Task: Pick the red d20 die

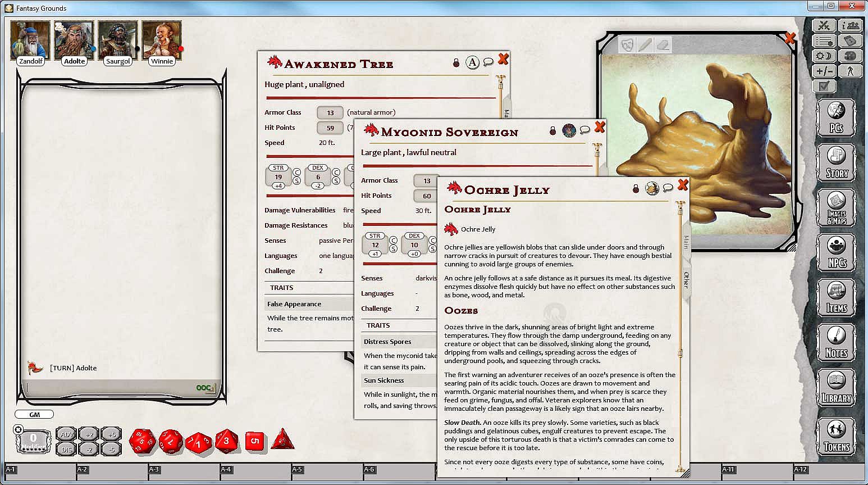Action: point(143,441)
